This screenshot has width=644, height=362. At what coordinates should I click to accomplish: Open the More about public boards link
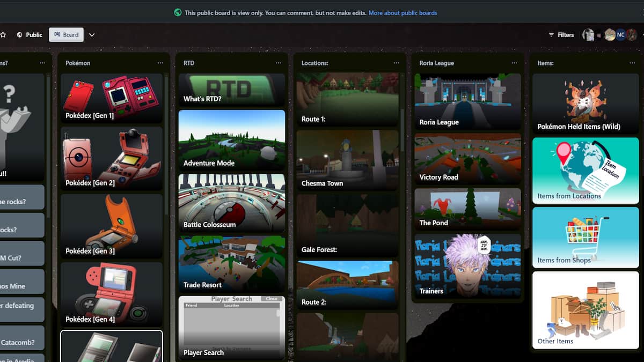pyautogui.click(x=402, y=12)
